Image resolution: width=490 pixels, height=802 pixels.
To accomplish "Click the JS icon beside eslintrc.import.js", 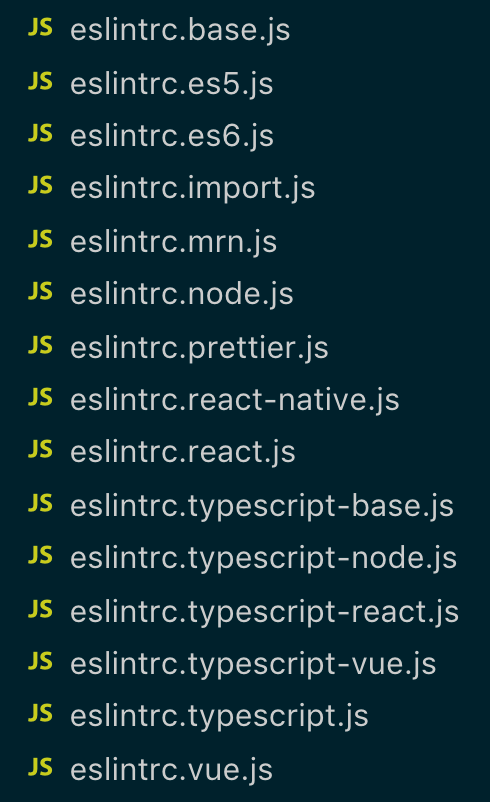I will 40,185.
